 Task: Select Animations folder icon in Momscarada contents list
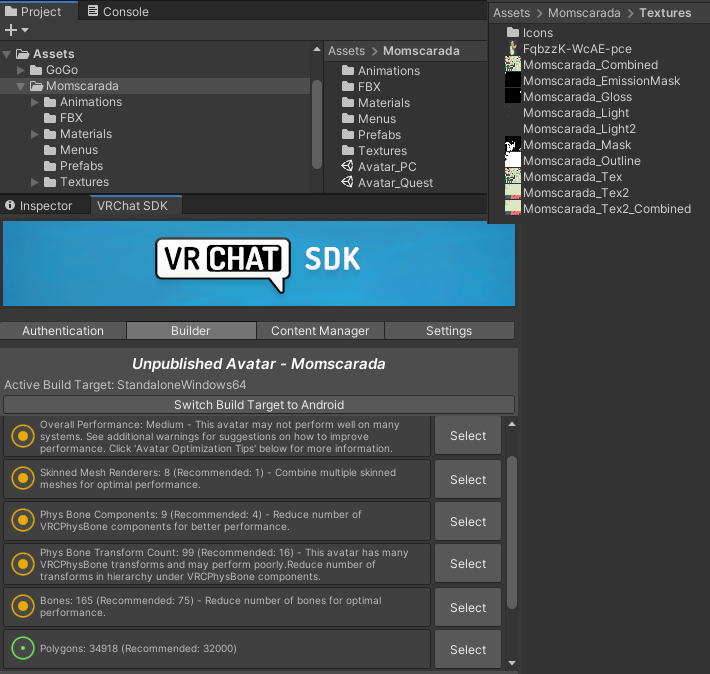pyautogui.click(x=348, y=70)
